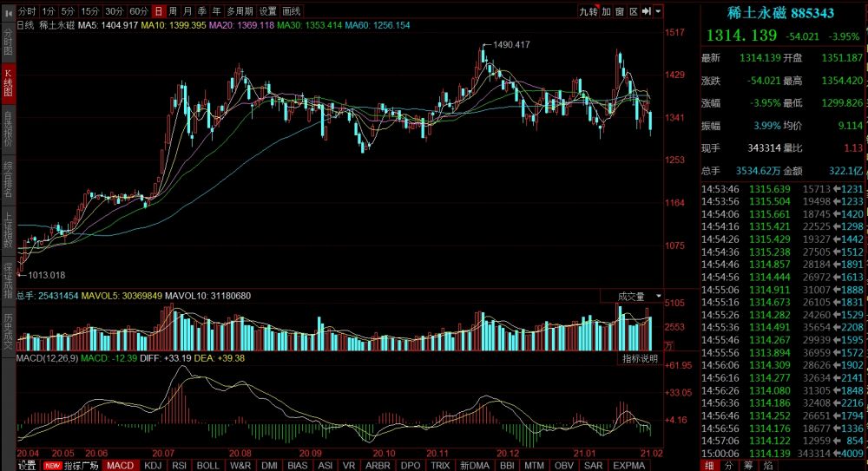The height and width of the screenshot is (471, 868).
Task: Click the arrow-to-bar panel toggle icon
Action: [647, 12]
